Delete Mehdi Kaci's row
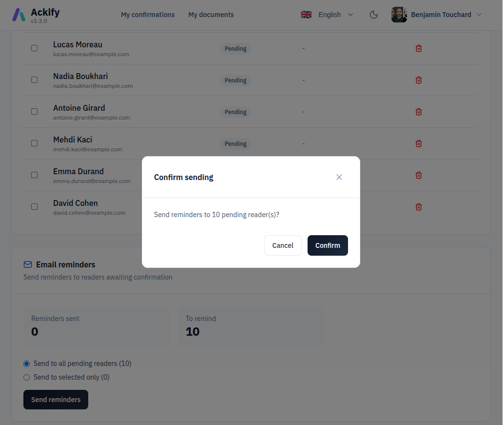504x425 pixels. [419, 143]
